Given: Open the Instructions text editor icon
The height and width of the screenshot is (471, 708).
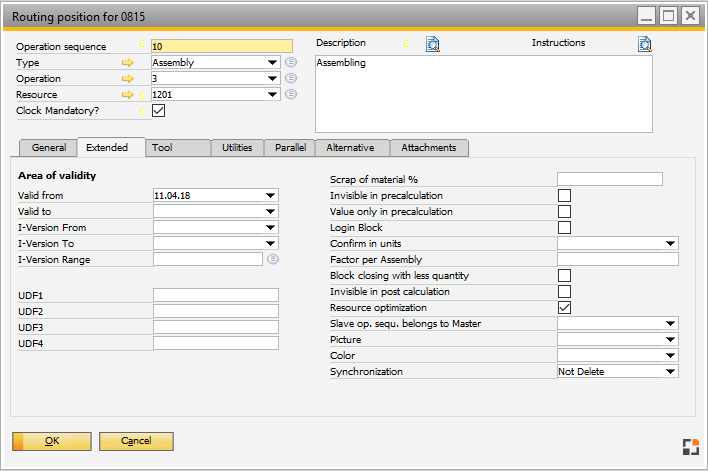Looking at the screenshot, I should 645,44.
